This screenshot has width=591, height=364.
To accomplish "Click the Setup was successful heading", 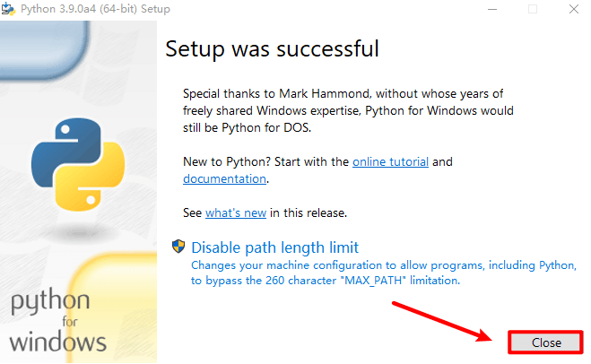I will pyautogui.click(x=272, y=49).
